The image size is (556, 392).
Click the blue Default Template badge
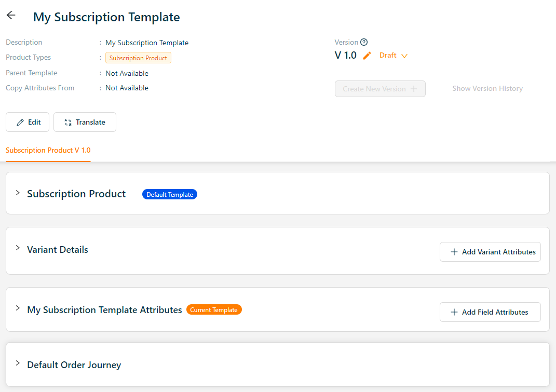coord(169,195)
